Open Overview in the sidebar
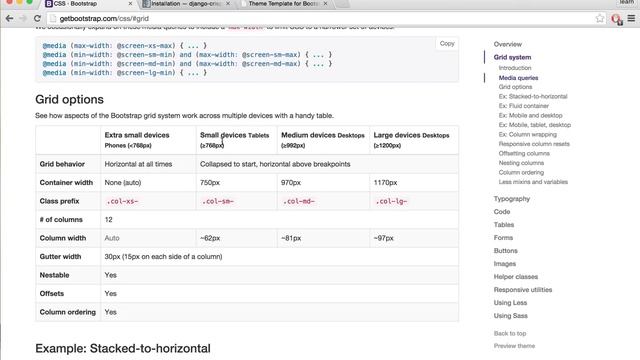 pyautogui.click(x=508, y=44)
